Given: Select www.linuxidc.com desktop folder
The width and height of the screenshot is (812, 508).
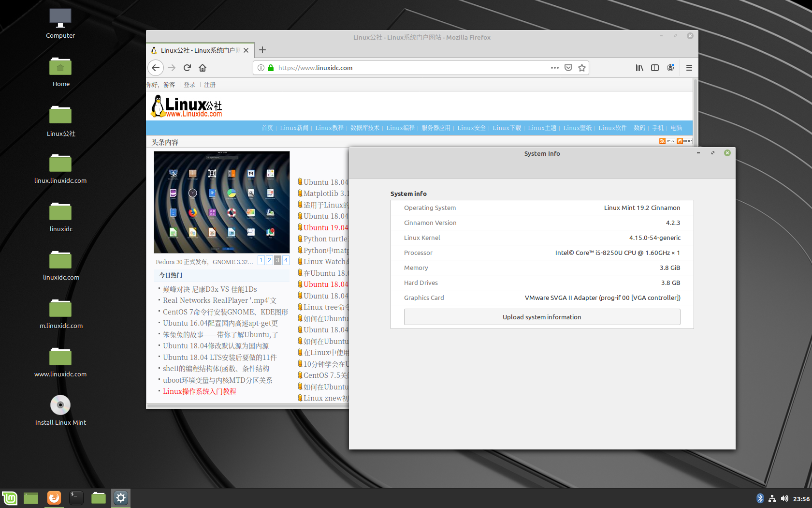Looking at the screenshot, I should (60, 362).
